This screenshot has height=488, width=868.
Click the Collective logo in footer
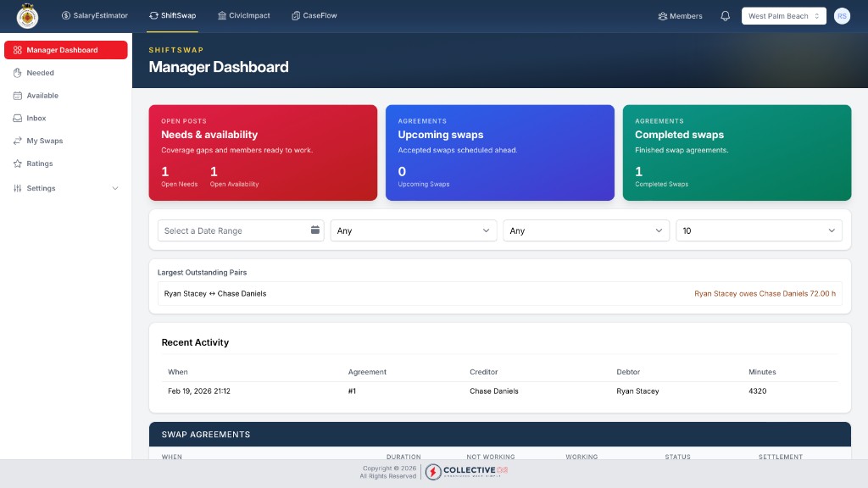467,471
